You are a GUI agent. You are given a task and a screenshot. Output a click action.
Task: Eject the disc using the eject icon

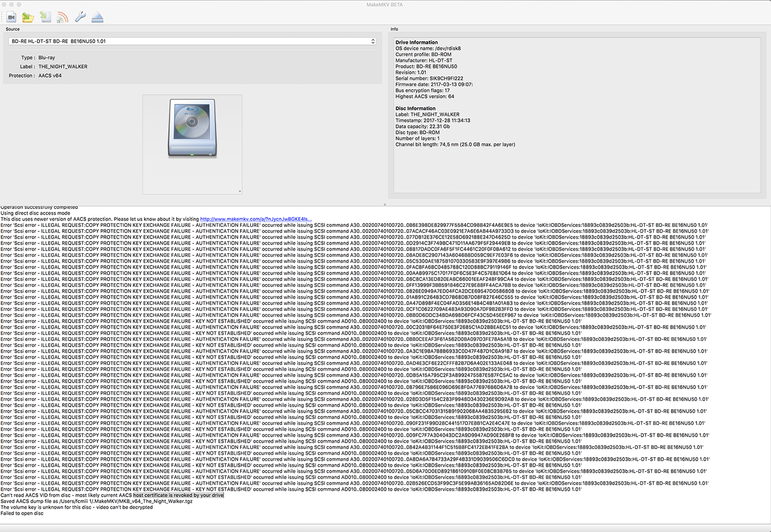pos(97,17)
